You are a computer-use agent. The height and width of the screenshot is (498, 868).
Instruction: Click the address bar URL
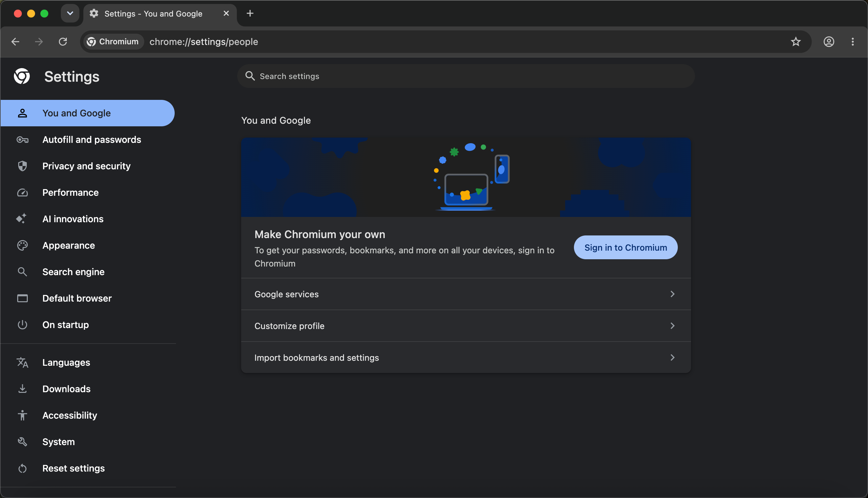click(x=203, y=42)
